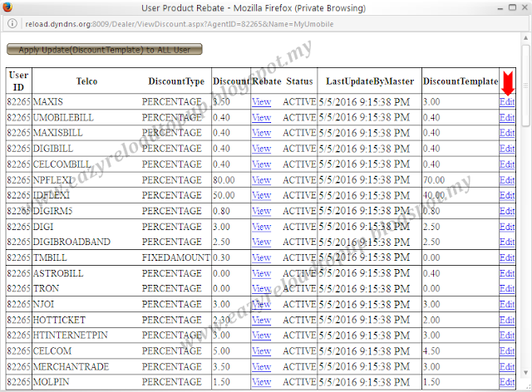View rebate for DIGI row

[x=261, y=227]
